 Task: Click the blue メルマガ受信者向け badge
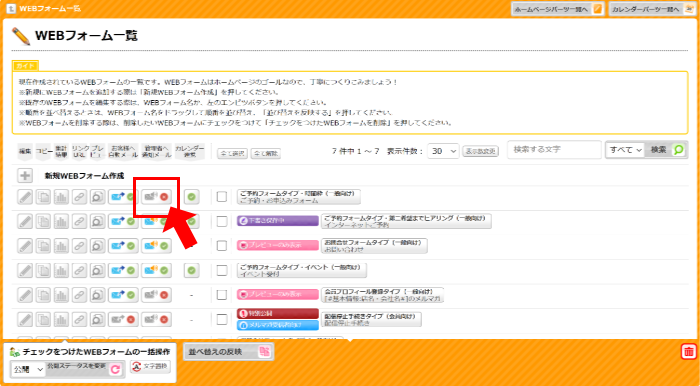click(x=278, y=325)
